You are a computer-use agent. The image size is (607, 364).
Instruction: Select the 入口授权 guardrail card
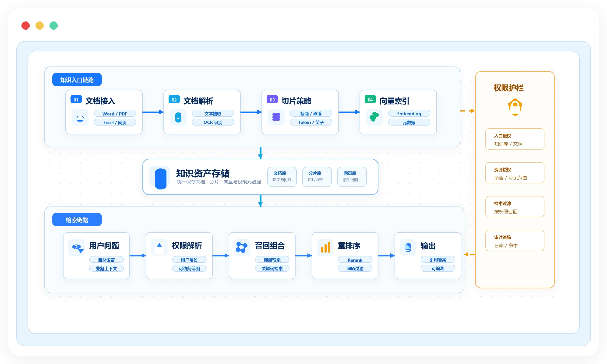[x=515, y=139]
